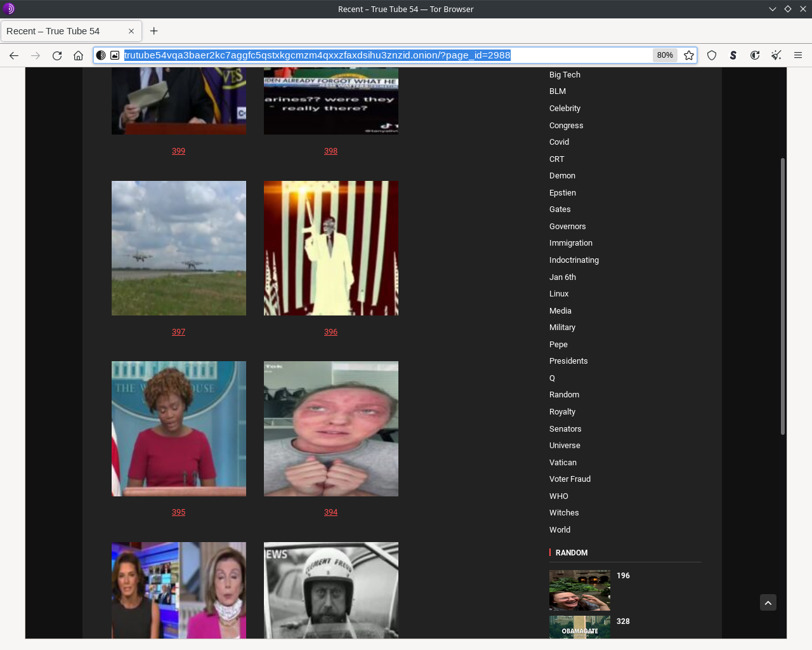This screenshot has width=812, height=650.
Task: Open the Universe category
Action: pos(565,446)
